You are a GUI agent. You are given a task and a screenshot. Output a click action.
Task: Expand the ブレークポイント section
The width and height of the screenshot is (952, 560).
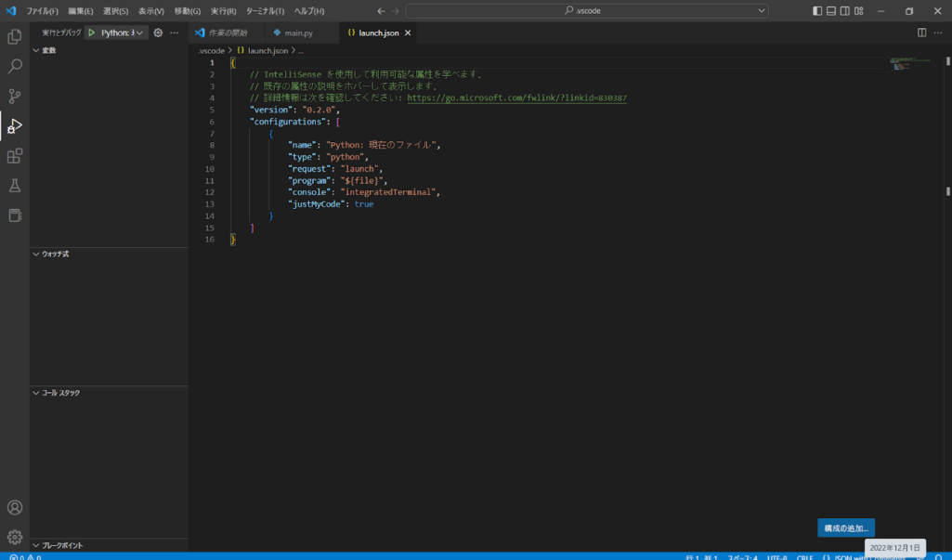[110, 545]
